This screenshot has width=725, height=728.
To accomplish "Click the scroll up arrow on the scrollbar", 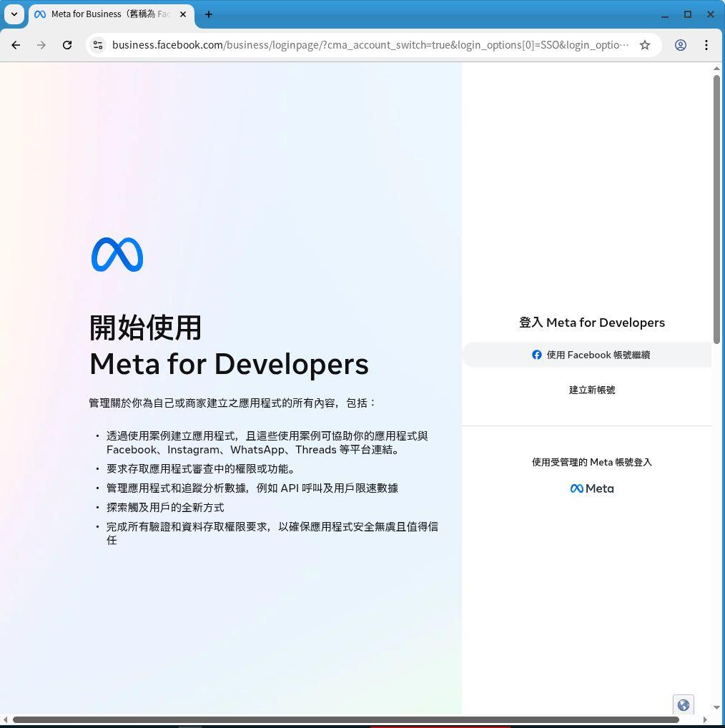I will (x=716, y=68).
